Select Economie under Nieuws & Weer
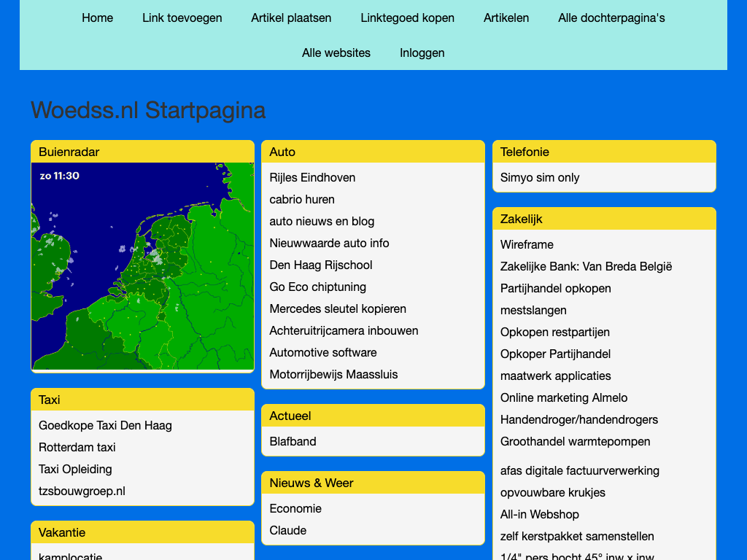Image resolution: width=747 pixels, height=560 pixels. 295,508
